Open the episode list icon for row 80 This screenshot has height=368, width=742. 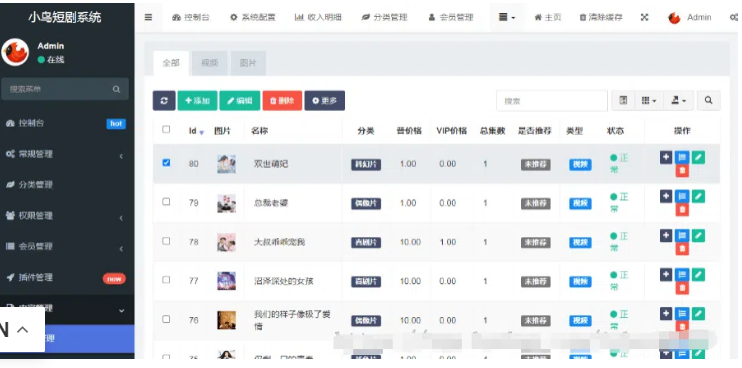[x=682, y=157]
